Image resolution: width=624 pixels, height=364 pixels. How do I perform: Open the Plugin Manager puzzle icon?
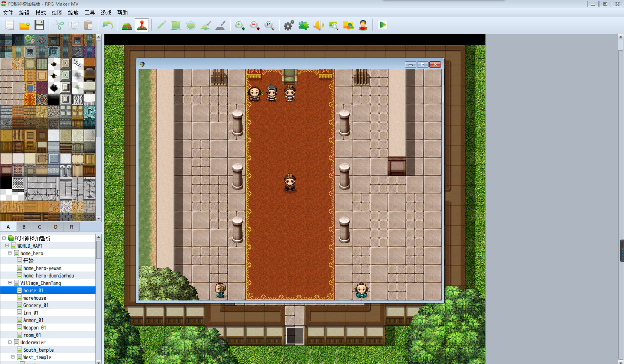[x=304, y=25]
